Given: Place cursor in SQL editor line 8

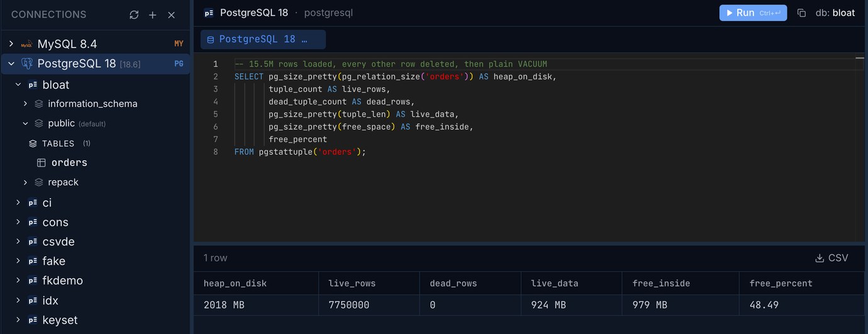Looking at the screenshot, I should point(300,152).
